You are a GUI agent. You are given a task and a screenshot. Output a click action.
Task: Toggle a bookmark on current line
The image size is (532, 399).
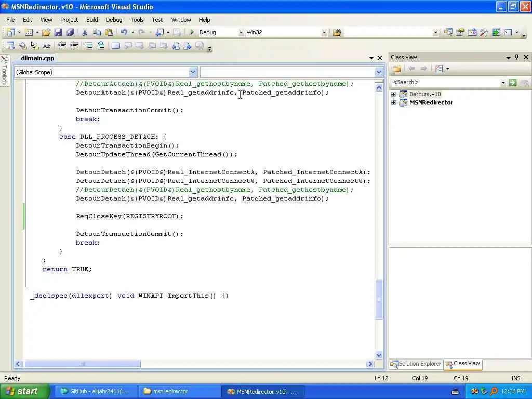click(116, 46)
